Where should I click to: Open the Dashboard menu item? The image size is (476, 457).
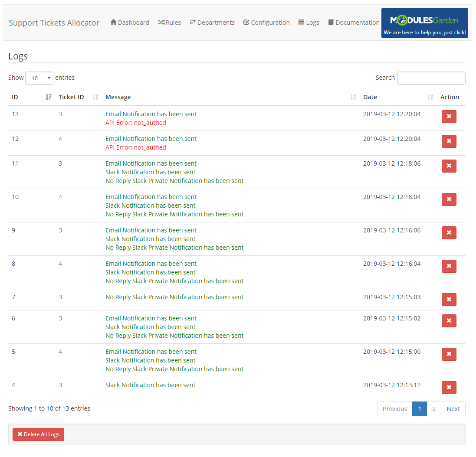[130, 23]
